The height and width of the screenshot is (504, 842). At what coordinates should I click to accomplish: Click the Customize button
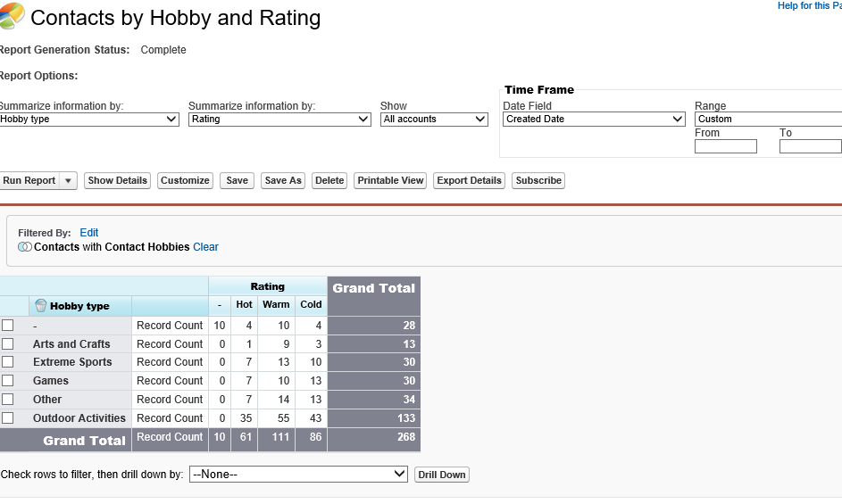pos(185,180)
